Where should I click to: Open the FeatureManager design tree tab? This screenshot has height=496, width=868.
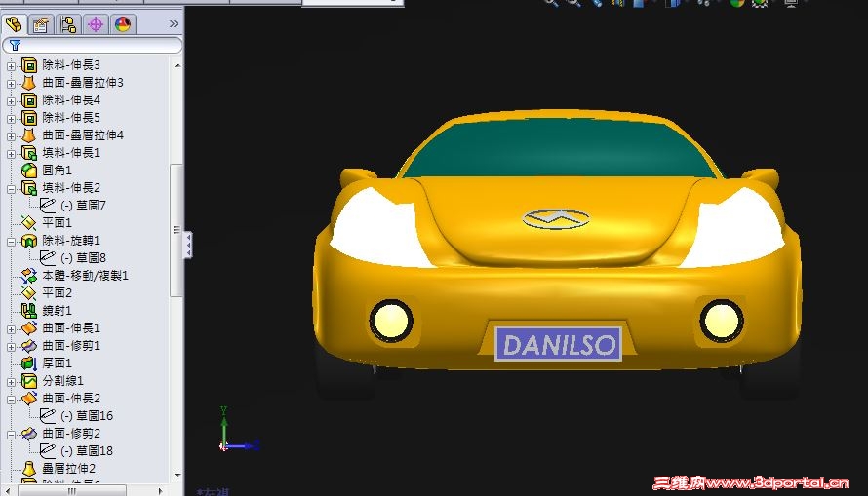(x=14, y=24)
